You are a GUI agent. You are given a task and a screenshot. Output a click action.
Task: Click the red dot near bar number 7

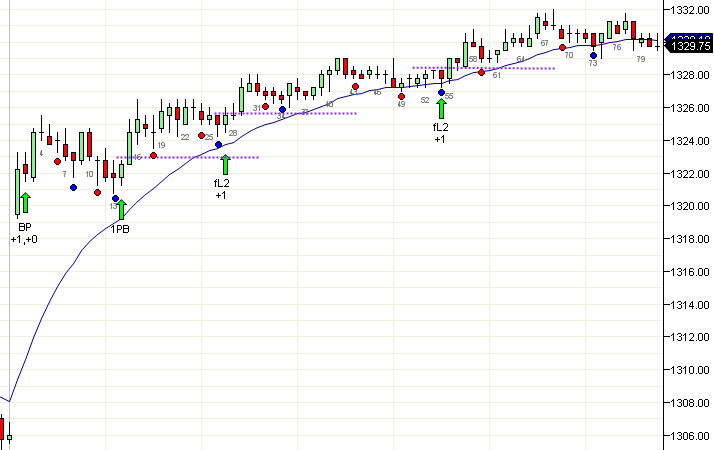pos(57,161)
